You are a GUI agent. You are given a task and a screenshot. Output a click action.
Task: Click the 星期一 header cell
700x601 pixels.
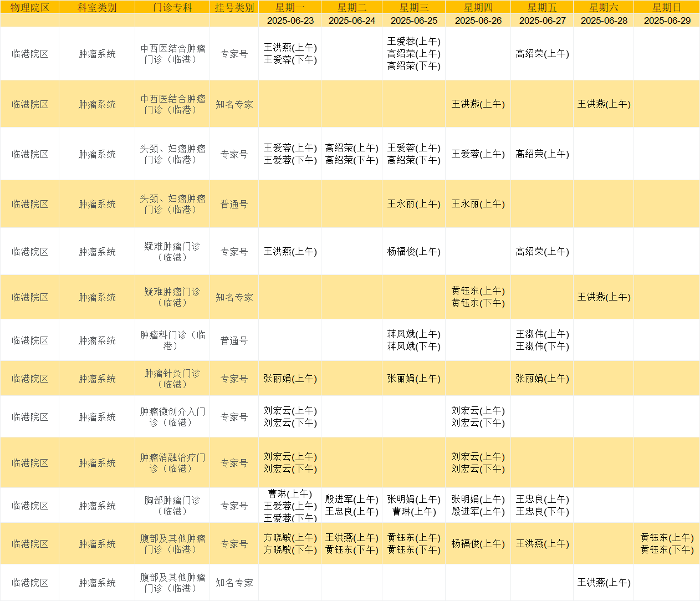(290, 7)
